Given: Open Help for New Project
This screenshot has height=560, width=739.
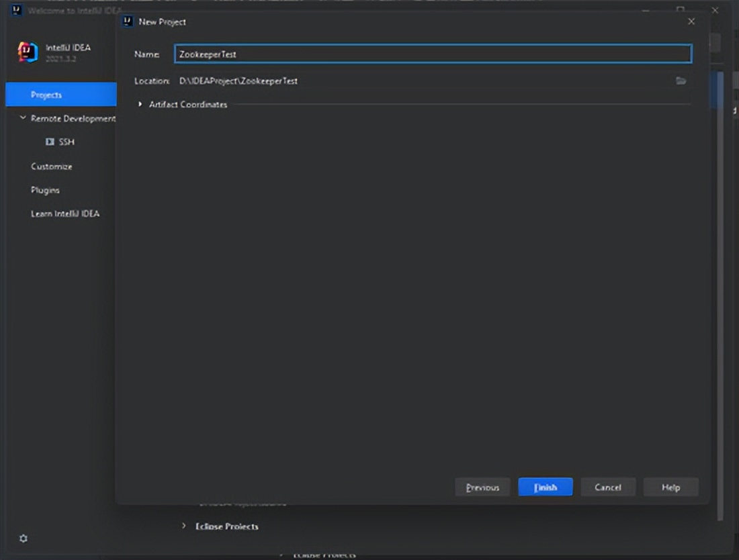Looking at the screenshot, I should (x=670, y=487).
